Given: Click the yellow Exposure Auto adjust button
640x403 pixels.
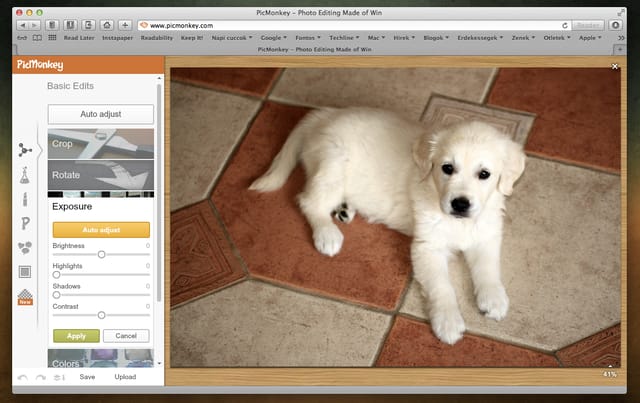Looking at the screenshot, I should click(x=101, y=230).
